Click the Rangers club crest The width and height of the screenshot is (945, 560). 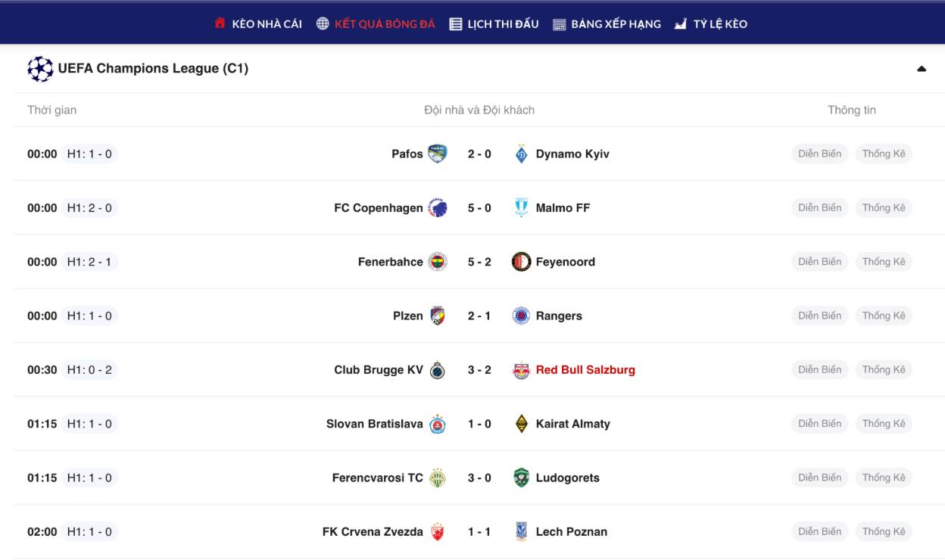(521, 316)
